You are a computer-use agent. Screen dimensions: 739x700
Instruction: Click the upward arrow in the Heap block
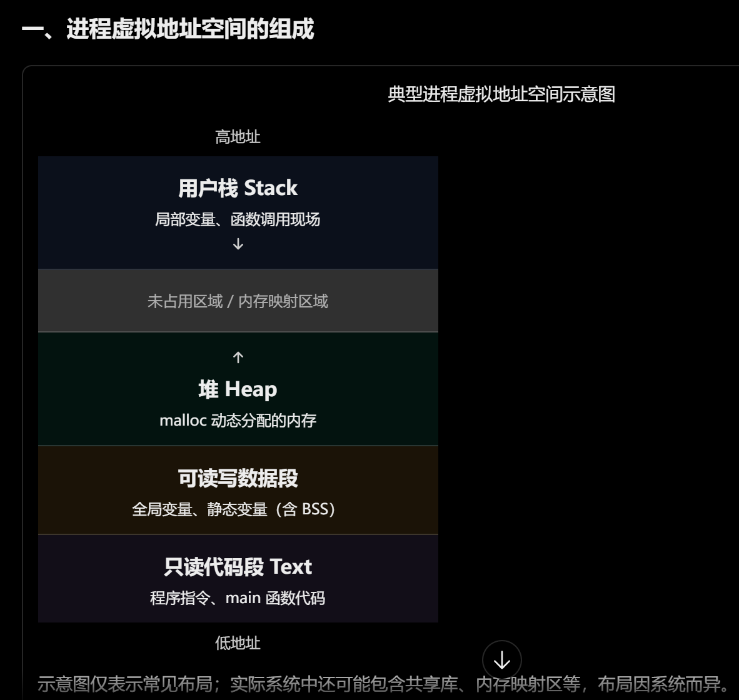238,357
